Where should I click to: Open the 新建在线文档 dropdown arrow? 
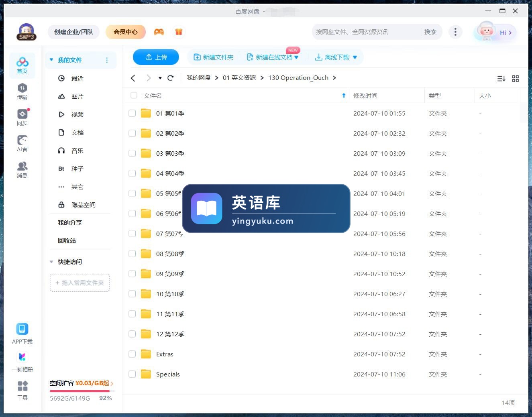point(296,57)
